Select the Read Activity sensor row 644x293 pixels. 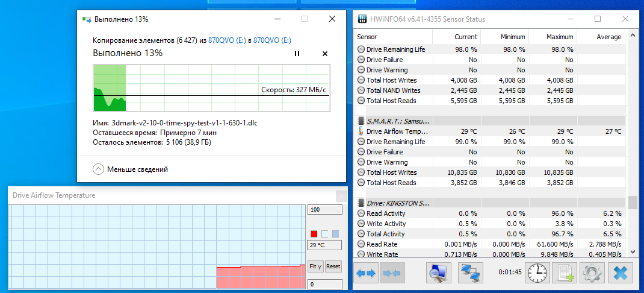(x=489, y=213)
